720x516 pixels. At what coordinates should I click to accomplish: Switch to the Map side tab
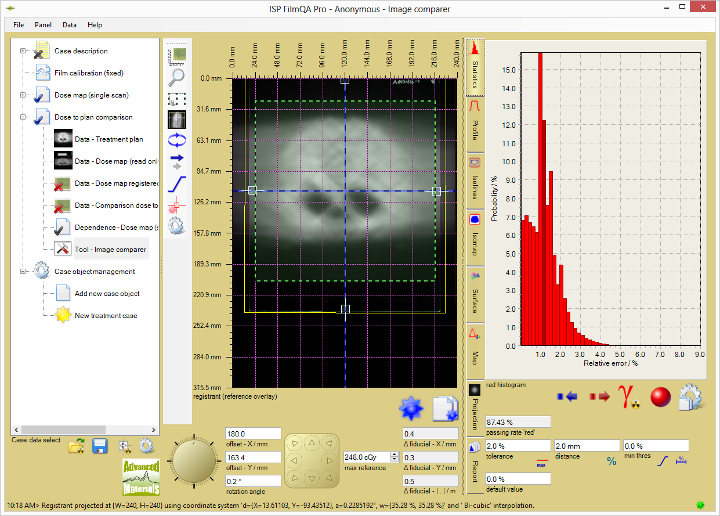point(475,351)
